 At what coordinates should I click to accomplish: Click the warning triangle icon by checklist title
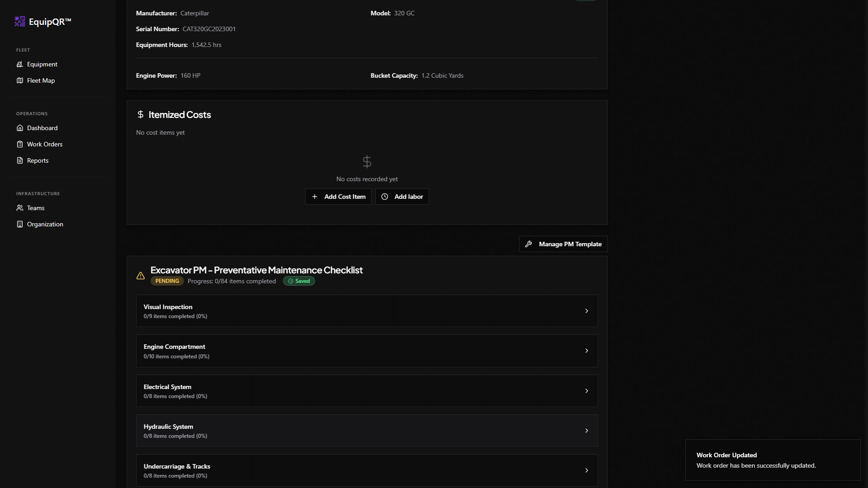coord(141,276)
